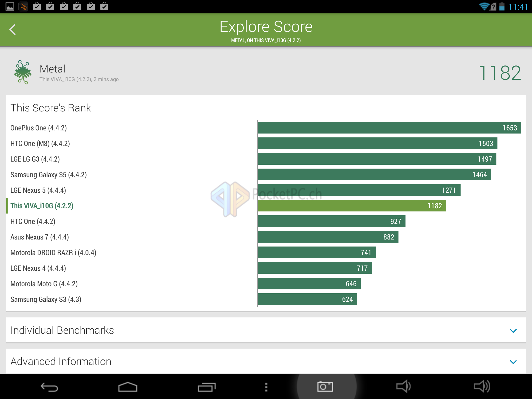Viewport: 532px width, 399px height.
Task: Select the Motorola DROID RAZR i (4.0.4) row
Action: tap(266, 252)
